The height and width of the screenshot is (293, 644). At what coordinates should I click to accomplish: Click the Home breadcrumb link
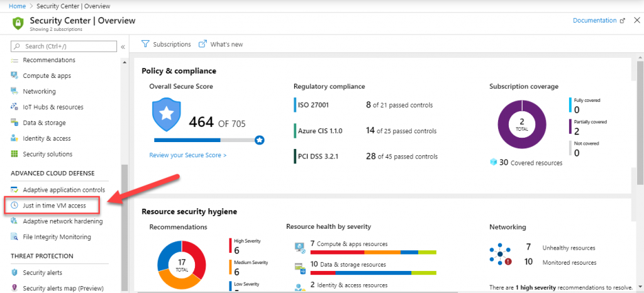tap(16, 6)
